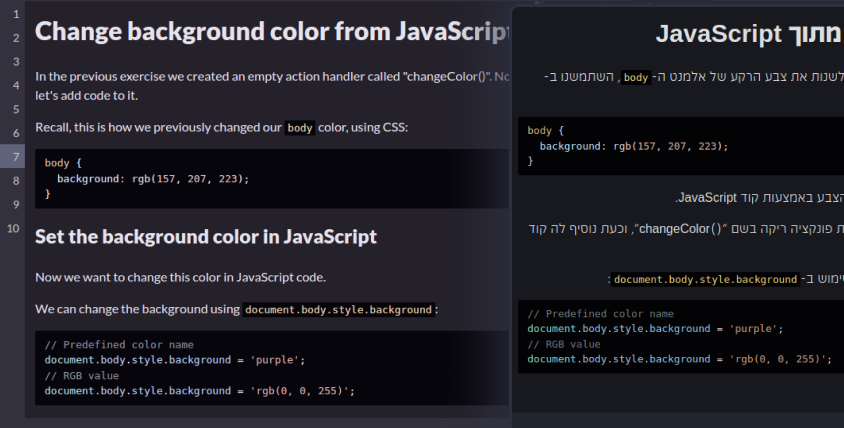
Task: Click the 'purple' assignment line in the Hebrew panel
Action: [655, 329]
